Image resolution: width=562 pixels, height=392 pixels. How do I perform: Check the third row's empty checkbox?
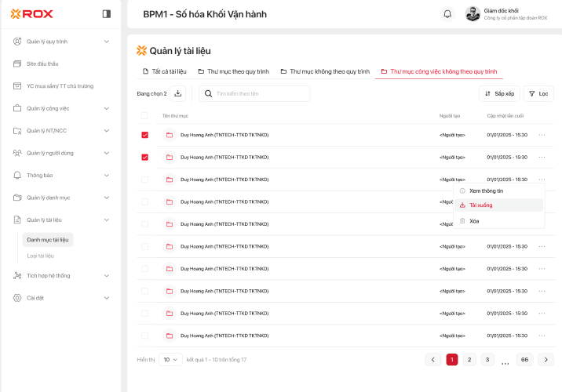pos(144,180)
